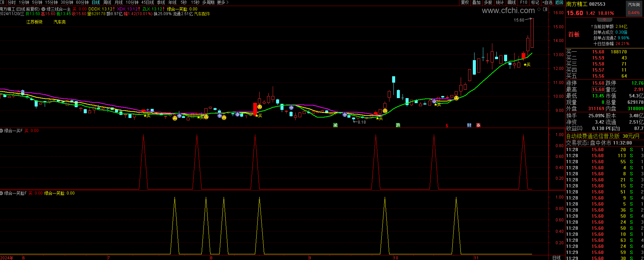644x260 pixels.
Task: Expand 更多 period options
Action: coord(223,2)
